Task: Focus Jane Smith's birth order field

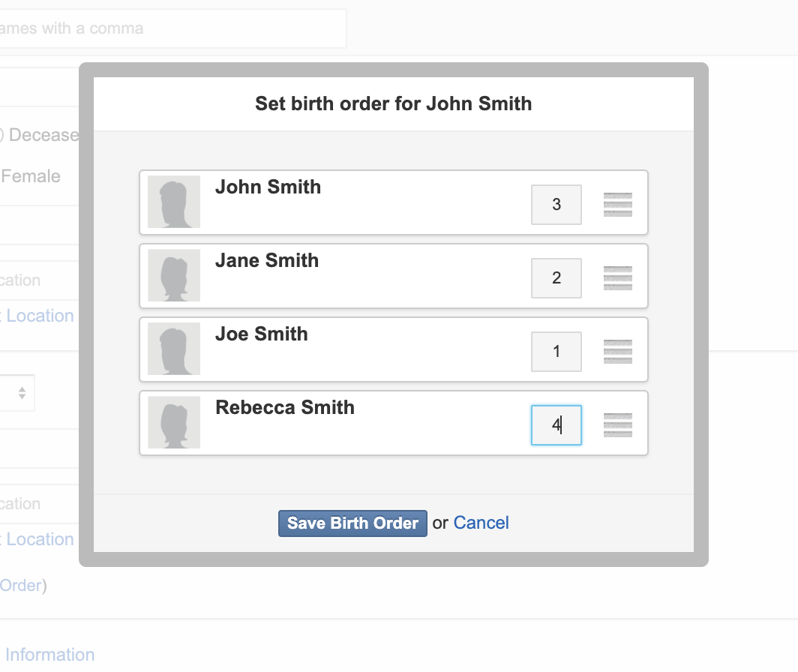Action: (x=556, y=278)
